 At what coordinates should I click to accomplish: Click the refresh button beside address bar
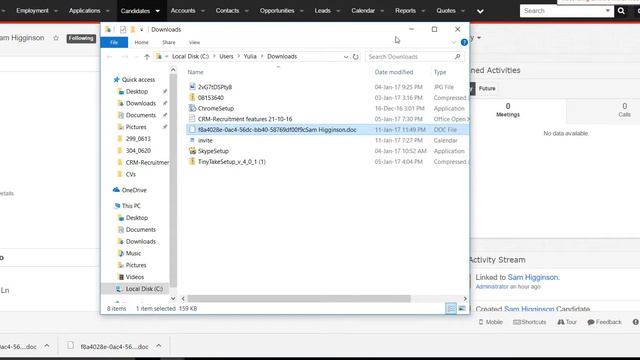356,57
